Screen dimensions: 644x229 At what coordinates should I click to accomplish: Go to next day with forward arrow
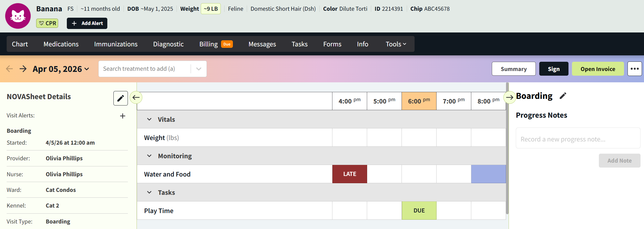pyautogui.click(x=23, y=69)
